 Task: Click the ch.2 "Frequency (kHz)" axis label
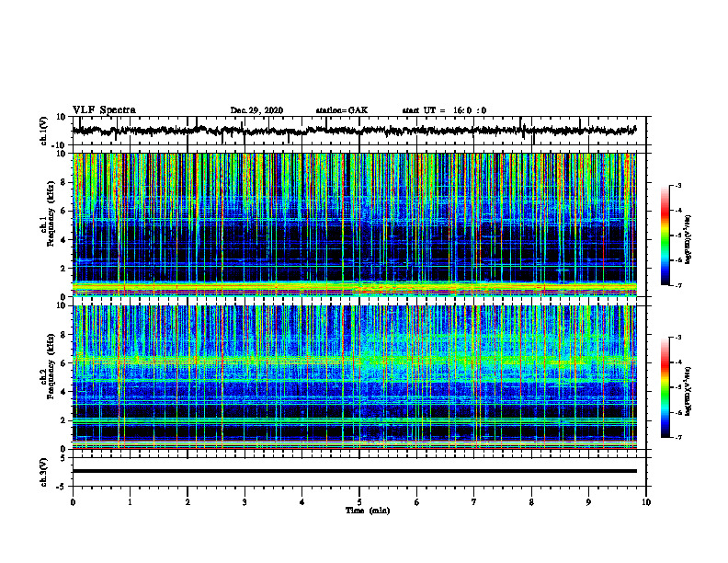click(x=51, y=366)
